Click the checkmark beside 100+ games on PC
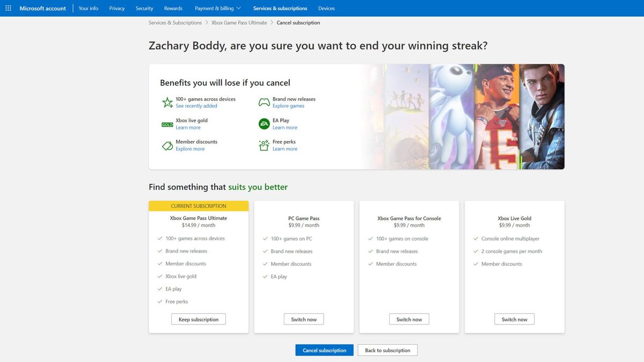 pos(265,238)
